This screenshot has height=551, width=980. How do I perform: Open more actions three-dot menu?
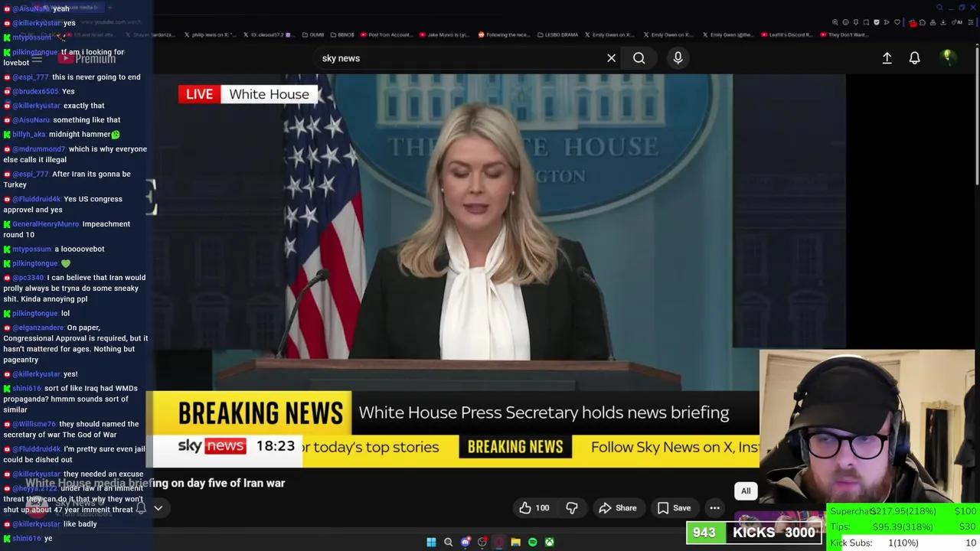pyautogui.click(x=714, y=507)
